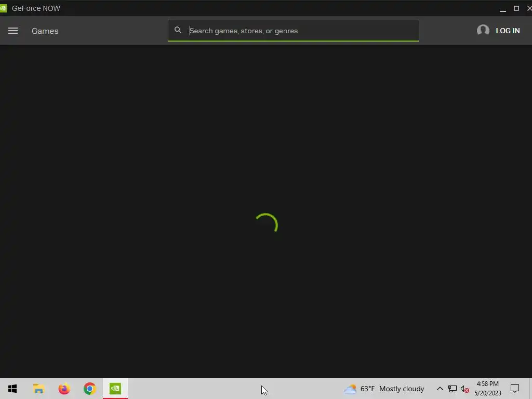Select GeForce NOW taskbar icon
This screenshot has width=532, height=399.
pos(115,389)
